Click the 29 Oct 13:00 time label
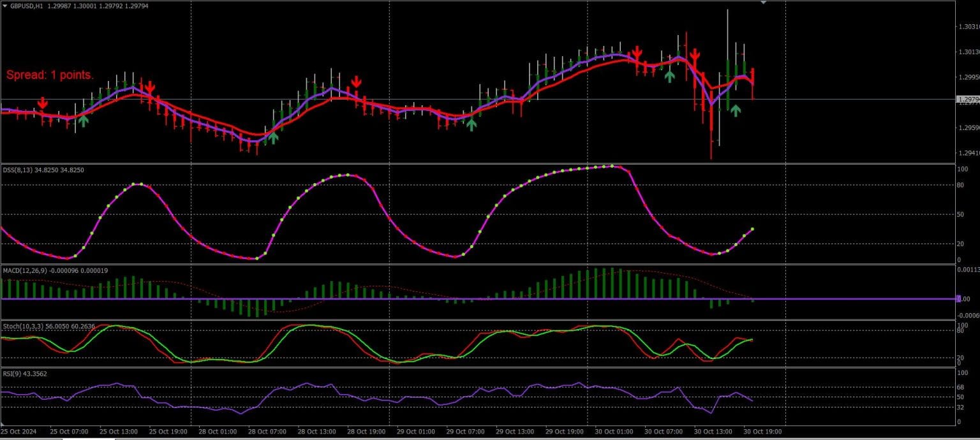Image resolution: width=980 pixels, height=440 pixels. [x=515, y=432]
